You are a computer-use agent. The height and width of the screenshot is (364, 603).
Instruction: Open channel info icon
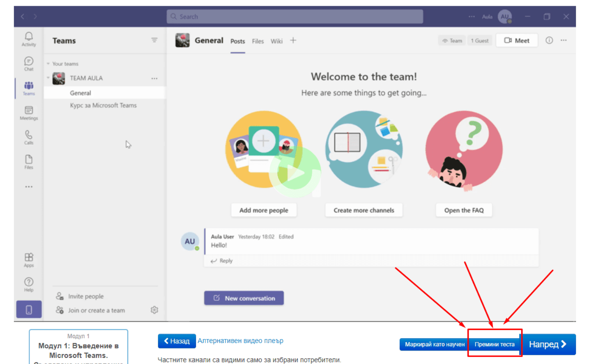click(549, 40)
